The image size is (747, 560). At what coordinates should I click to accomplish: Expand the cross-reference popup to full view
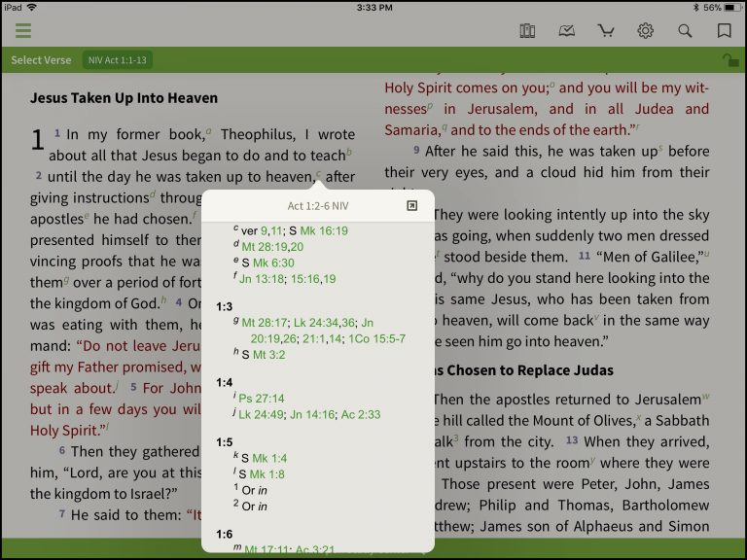coord(412,205)
